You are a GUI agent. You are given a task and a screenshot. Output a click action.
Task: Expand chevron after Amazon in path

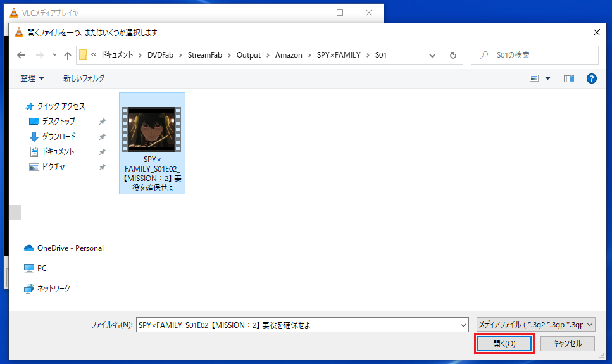click(x=309, y=56)
